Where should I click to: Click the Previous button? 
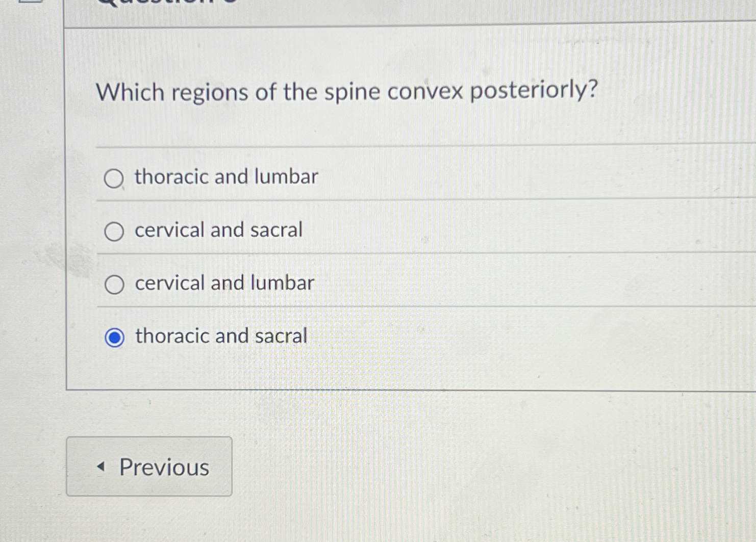pos(149,467)
